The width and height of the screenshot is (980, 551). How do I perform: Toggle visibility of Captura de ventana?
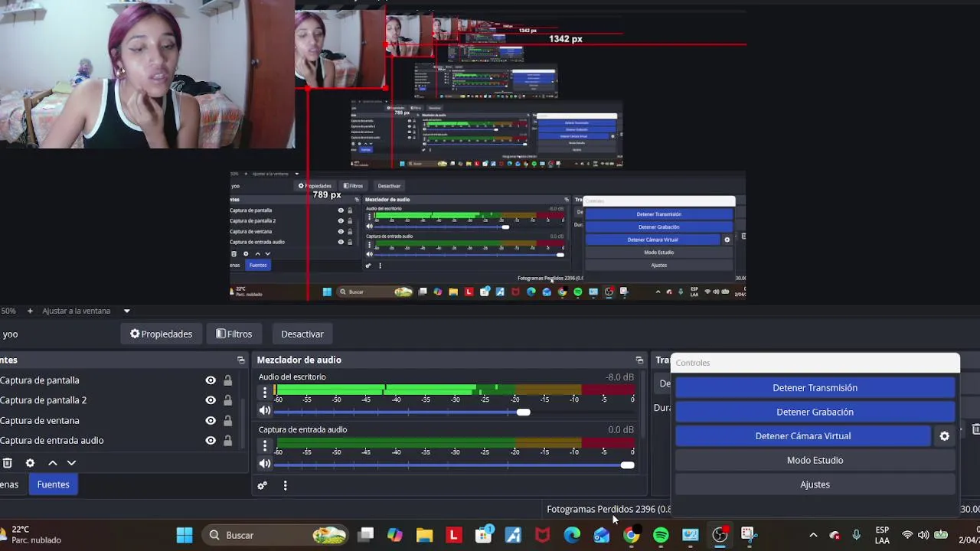[211, 420]
